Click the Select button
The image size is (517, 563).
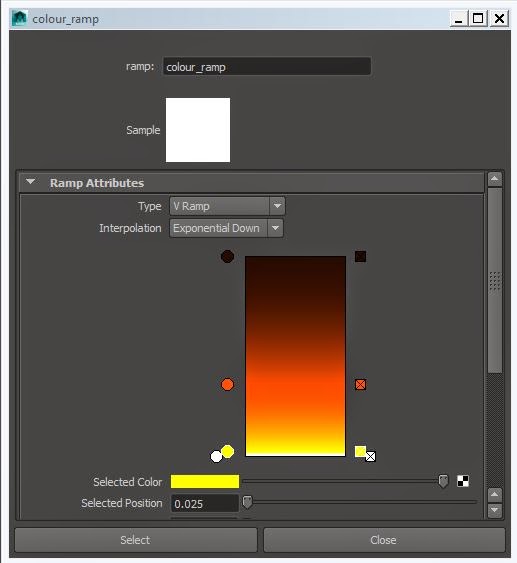click(136, 540)
